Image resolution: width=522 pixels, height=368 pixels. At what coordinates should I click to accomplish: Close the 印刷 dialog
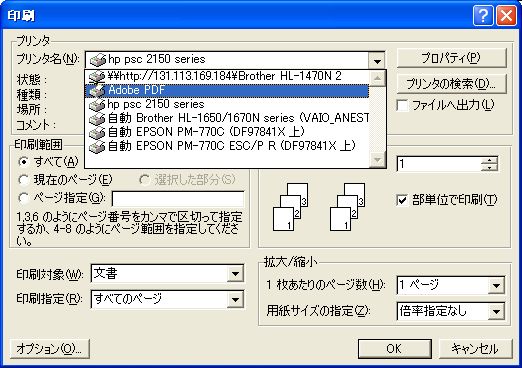[x=506, y=15]
